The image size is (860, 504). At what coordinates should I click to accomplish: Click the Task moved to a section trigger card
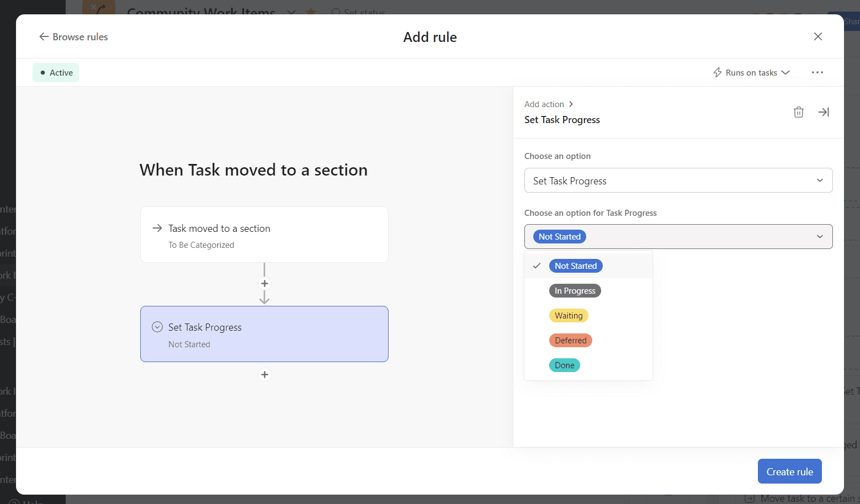coord(264,235)
